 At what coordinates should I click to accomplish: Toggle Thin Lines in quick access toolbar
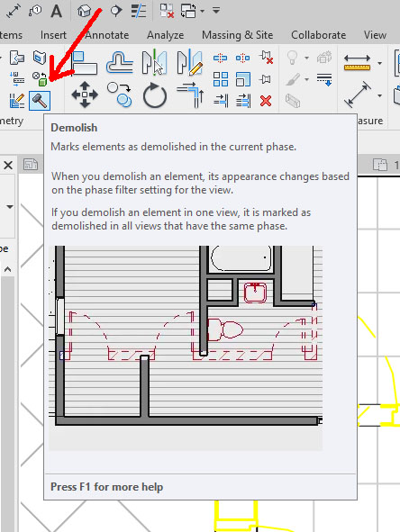pyautogui.click(x=139, y=11)
